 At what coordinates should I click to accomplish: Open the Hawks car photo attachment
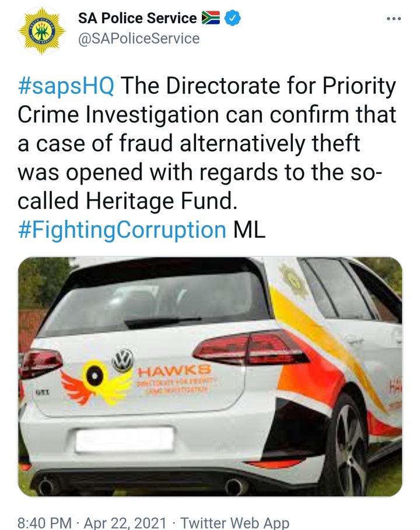click(210, 377)
